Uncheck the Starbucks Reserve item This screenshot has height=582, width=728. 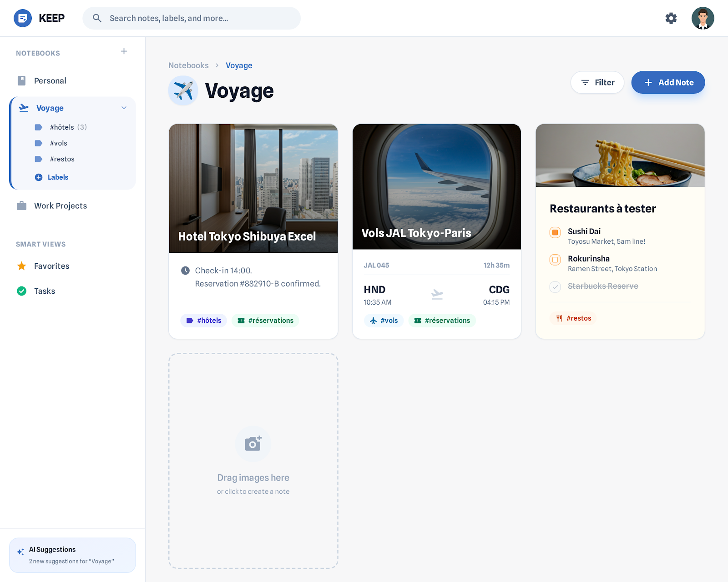(x=555, y=286)
